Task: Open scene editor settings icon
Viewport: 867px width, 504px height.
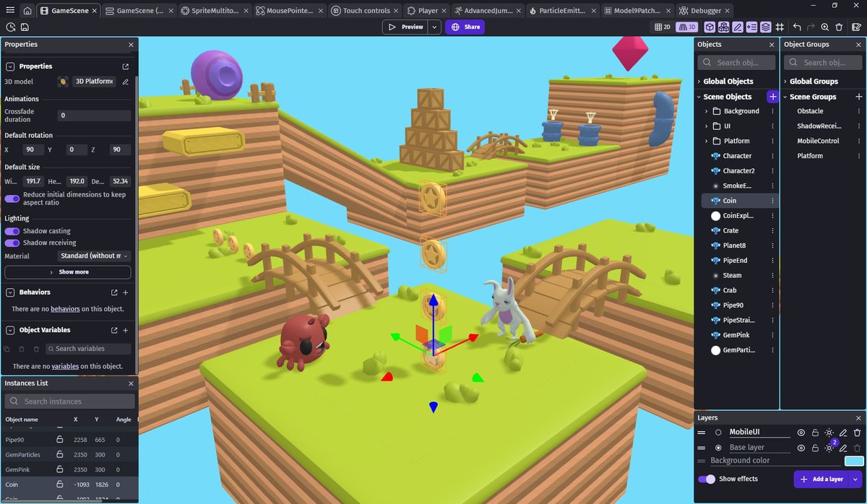Action: coord(855,27)
